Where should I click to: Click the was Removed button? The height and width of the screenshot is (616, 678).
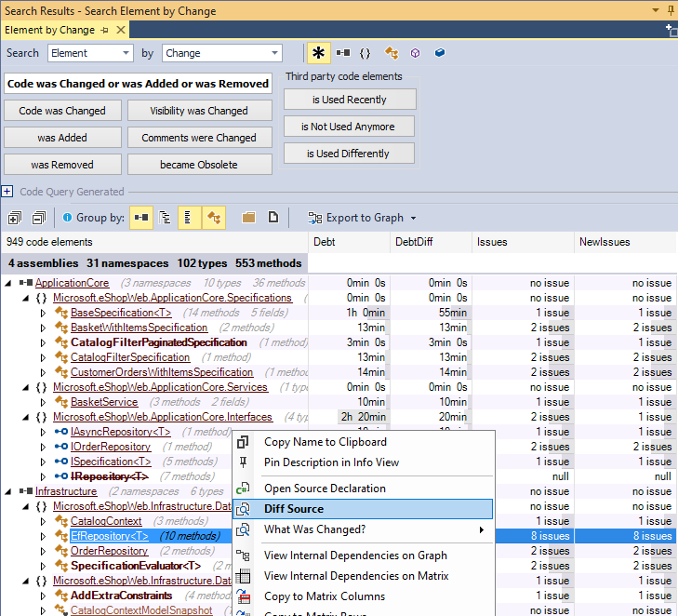tap(62, 165)
